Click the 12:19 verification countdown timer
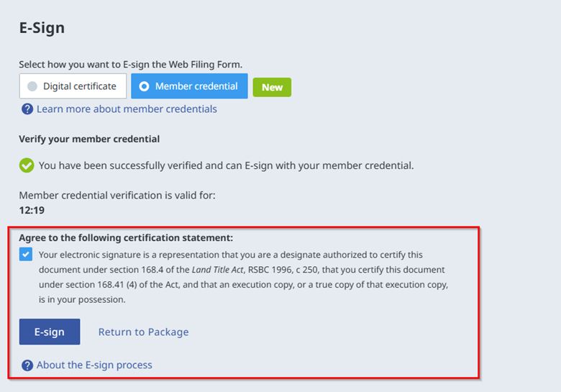The height and width of the screenshot is (392, 561). 31,211
